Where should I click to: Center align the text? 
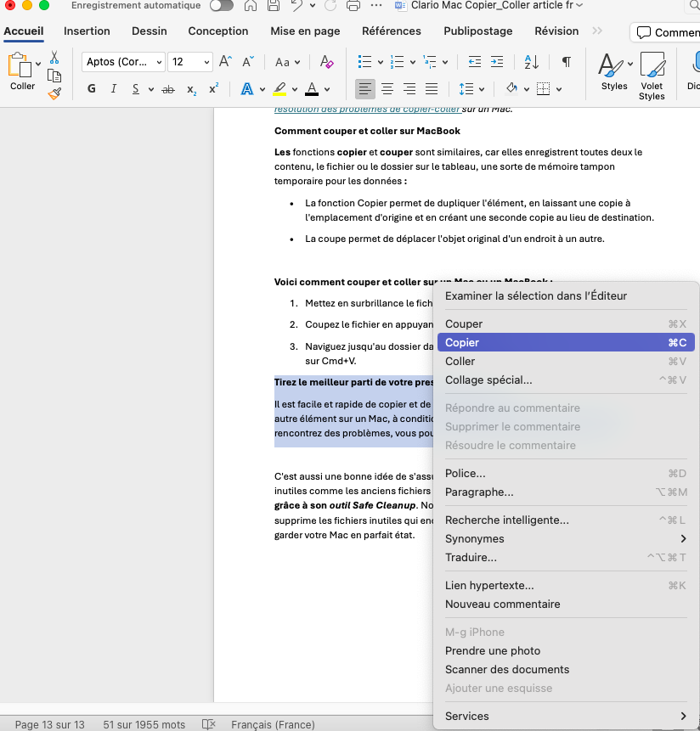coord(387,88)
